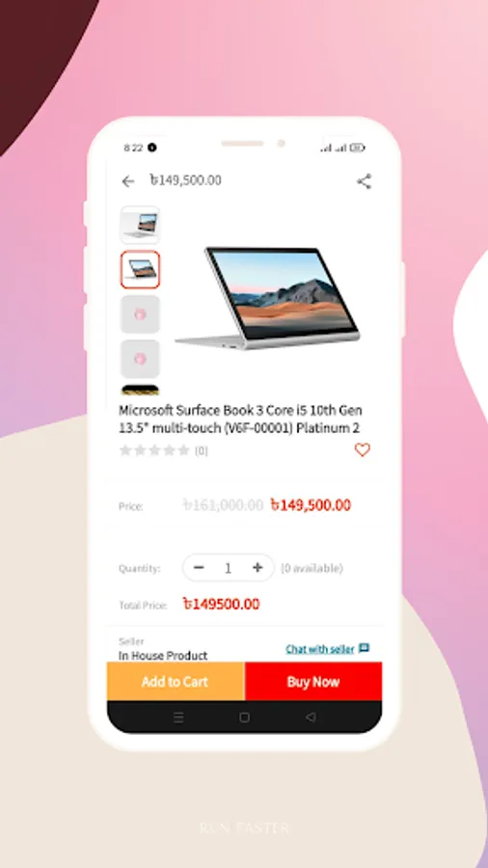Increase quantity with plus button

[258, 567]
